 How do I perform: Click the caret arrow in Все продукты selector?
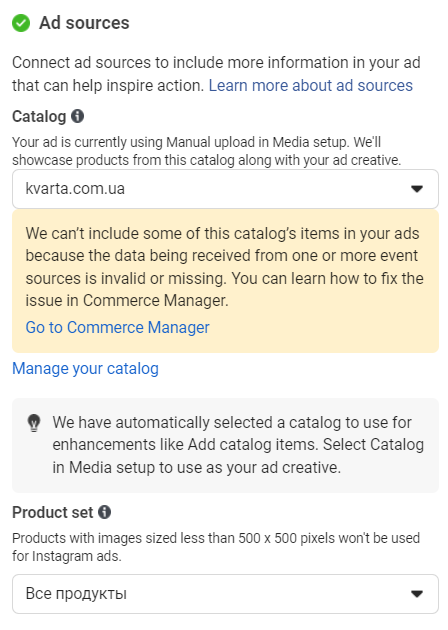[417, 594]
